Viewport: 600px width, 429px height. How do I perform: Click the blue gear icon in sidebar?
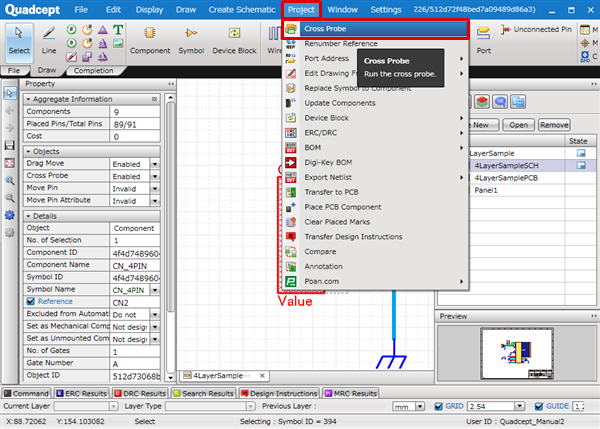pos(10,215)
